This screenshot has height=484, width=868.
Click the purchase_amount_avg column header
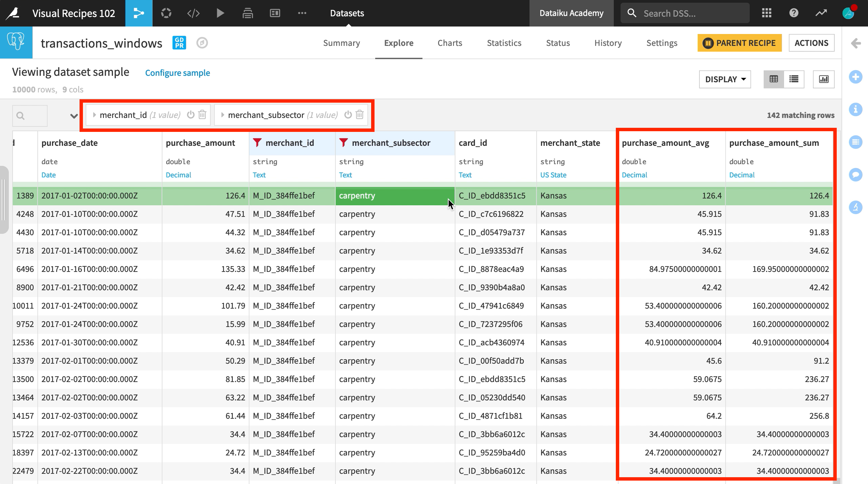point(665,143)
